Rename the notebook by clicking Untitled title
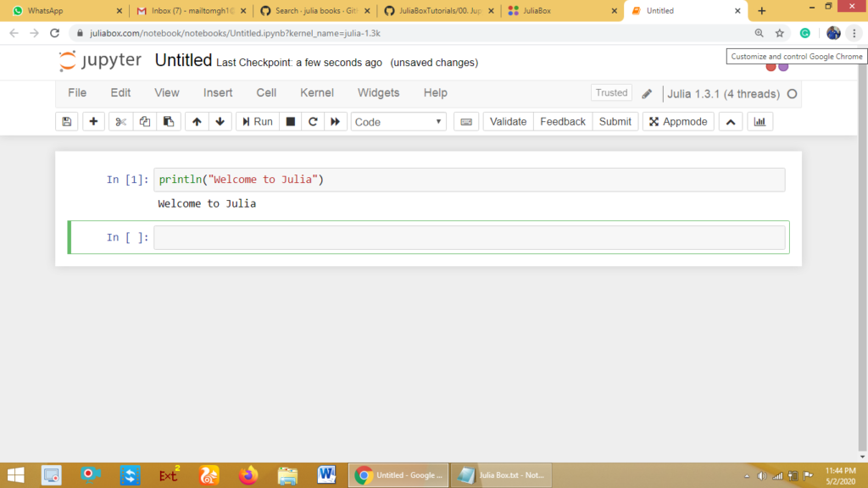 tap(183, 60)
